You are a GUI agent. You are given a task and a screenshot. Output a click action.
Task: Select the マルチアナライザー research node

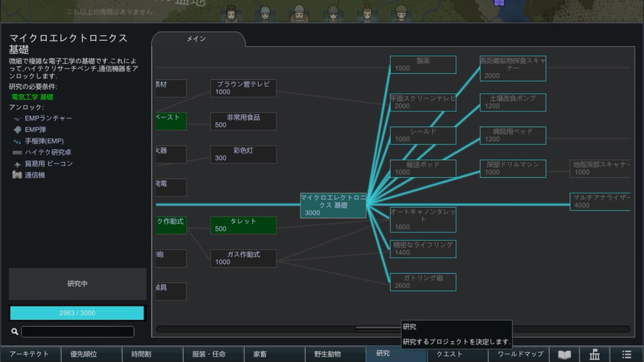pyautogui.click(x=600, y=202)
